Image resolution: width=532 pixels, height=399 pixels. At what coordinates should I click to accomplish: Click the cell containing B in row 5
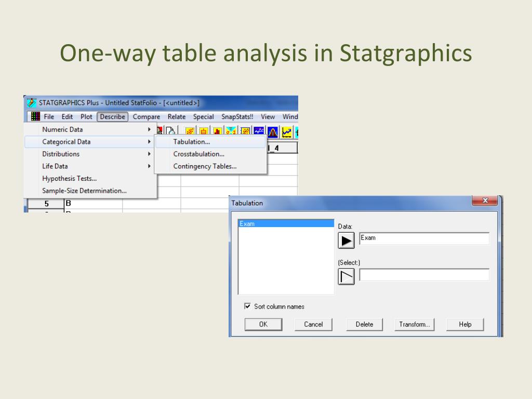click(x=94, y=204)
